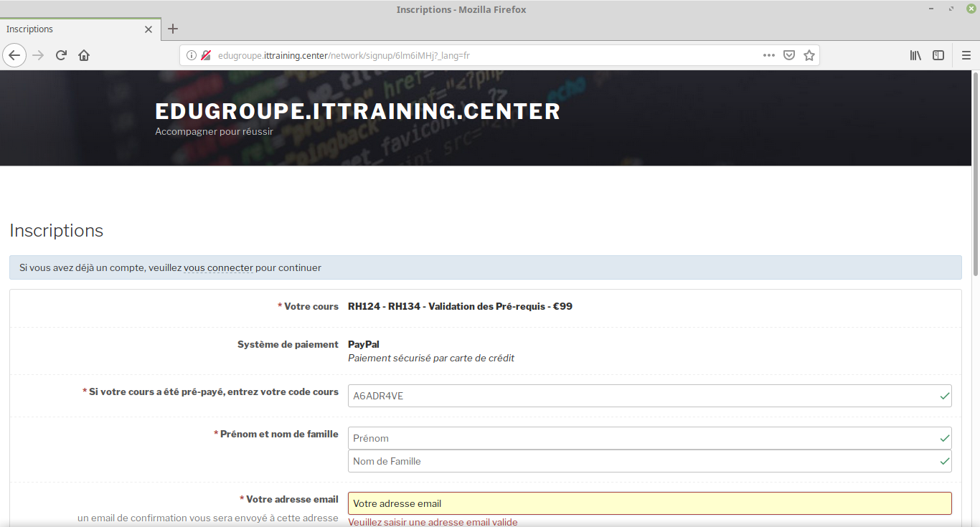Focus the course code field A6ADR4VE
The height and width of the screenshot is (527, 980).
coord(642,396)
